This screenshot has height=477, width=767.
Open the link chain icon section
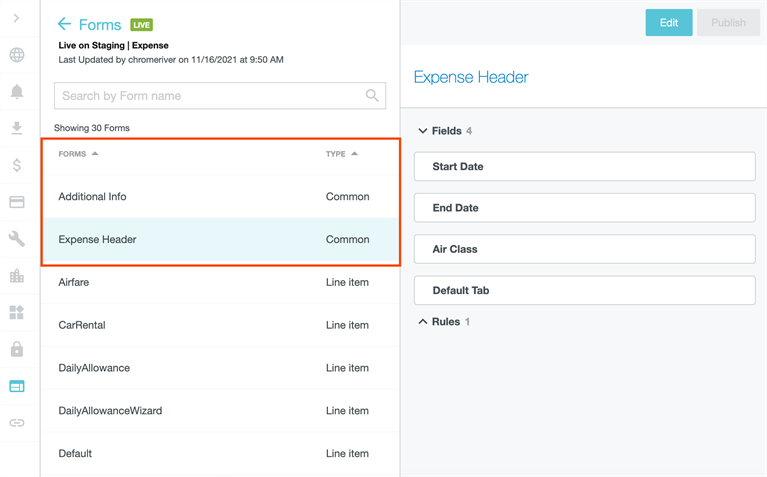[17, 423]
